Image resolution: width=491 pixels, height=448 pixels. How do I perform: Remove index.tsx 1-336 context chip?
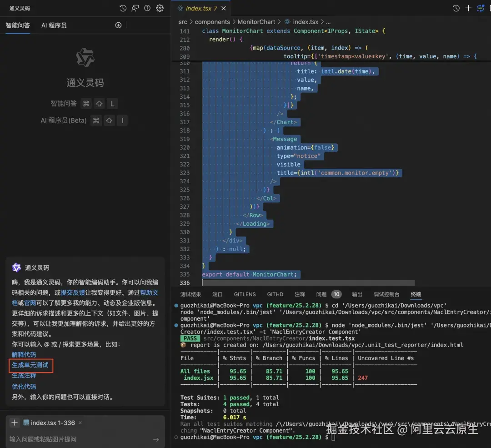point(80,423)
